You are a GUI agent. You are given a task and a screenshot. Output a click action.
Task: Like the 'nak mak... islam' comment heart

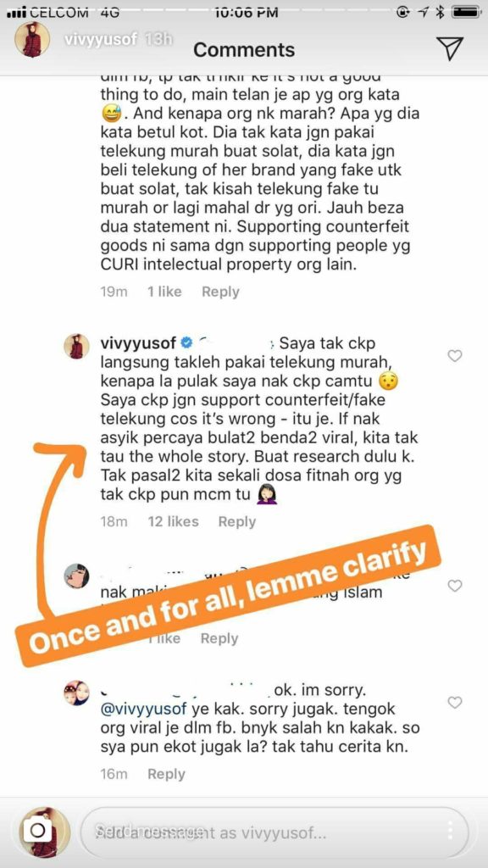pos(455,586)
